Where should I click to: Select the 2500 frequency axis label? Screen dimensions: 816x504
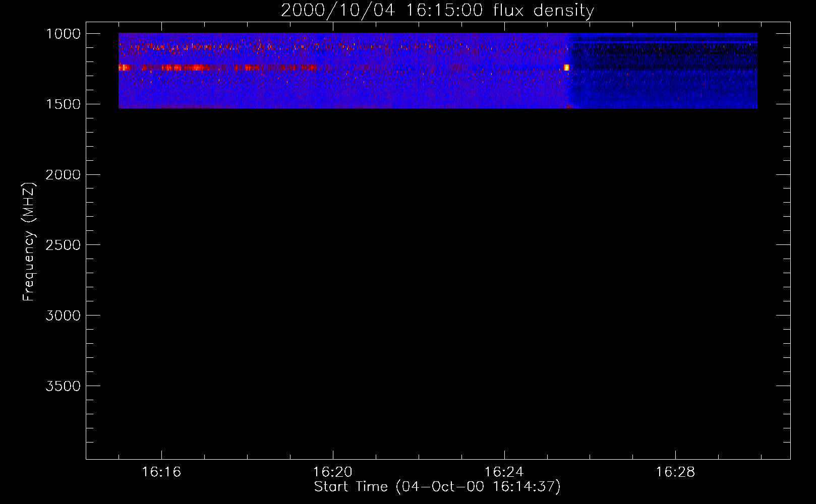(63, 245)
